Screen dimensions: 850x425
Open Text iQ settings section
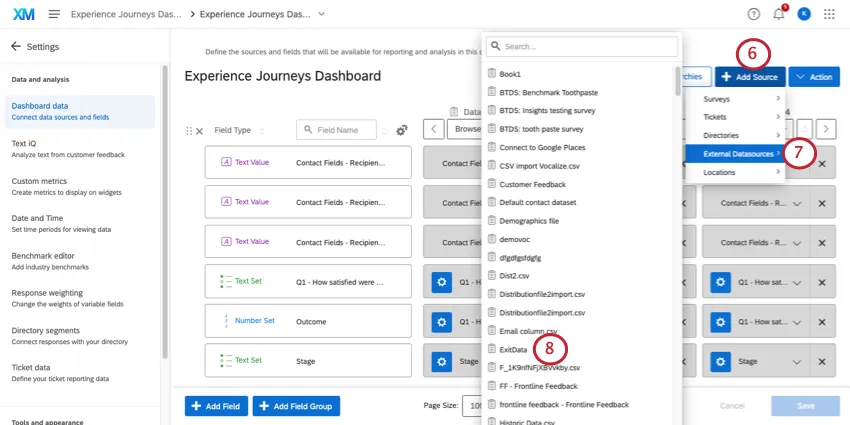coord(24,143)
